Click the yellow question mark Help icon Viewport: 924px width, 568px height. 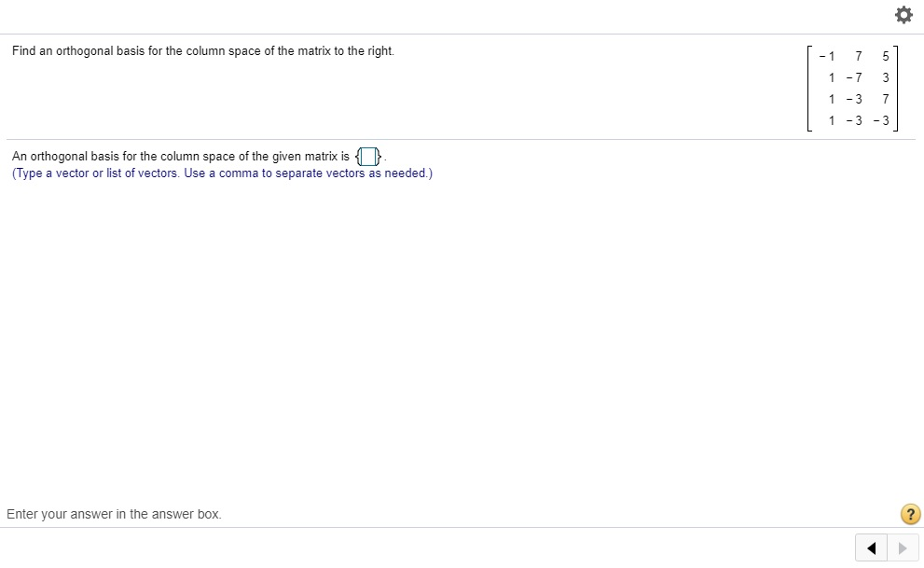(x=910, y=514)
